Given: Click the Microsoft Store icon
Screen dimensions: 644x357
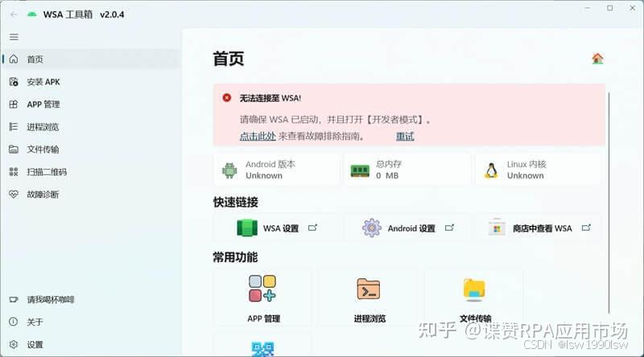Looking at the screenshot, I should pyautogui.click(x=497, y=228).
